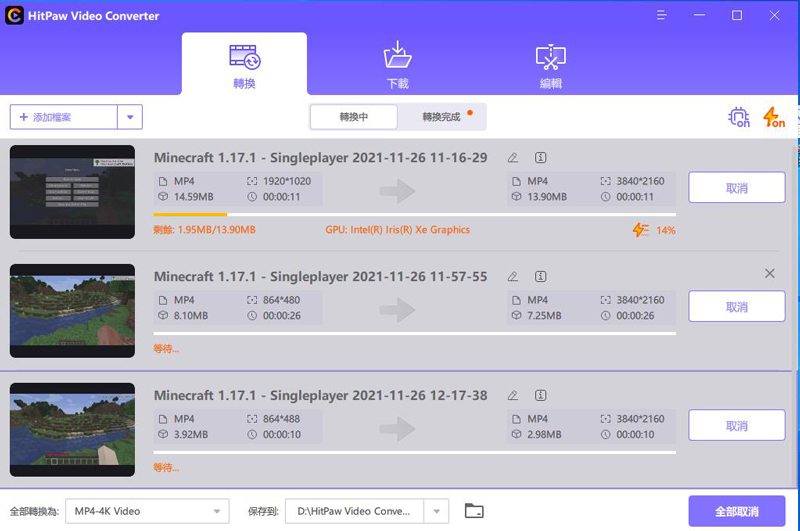Switch to the Converted (轉換完成) sub-tab
The width and height of the screenshot is (800, 531).
click(x=442, y=117)
